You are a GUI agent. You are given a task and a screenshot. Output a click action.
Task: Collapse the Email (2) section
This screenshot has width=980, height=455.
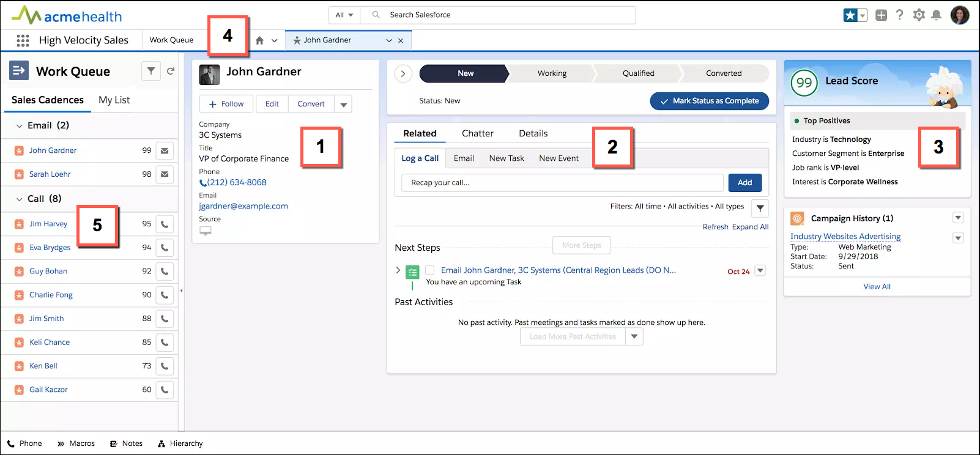[x=20, y=125]
